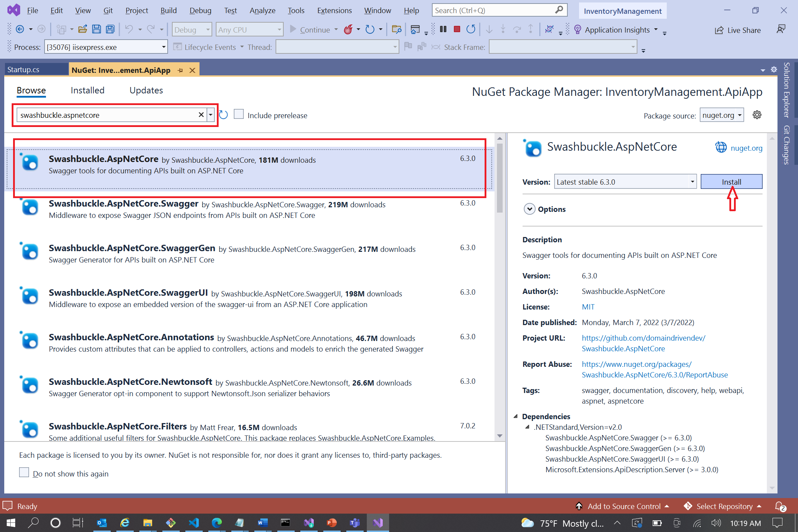Image resolution: width=798 pixels, height=532 pixels.
Task: Switch to the Updates tab
Action: (146, 89)
